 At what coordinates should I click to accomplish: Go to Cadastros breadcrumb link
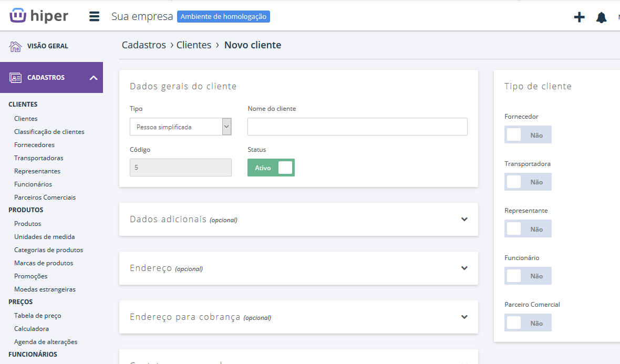point(143,45)
